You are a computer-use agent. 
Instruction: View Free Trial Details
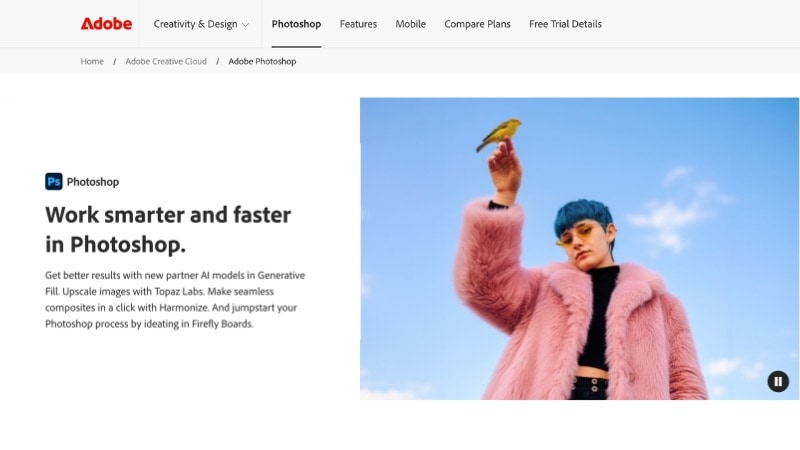565,24
